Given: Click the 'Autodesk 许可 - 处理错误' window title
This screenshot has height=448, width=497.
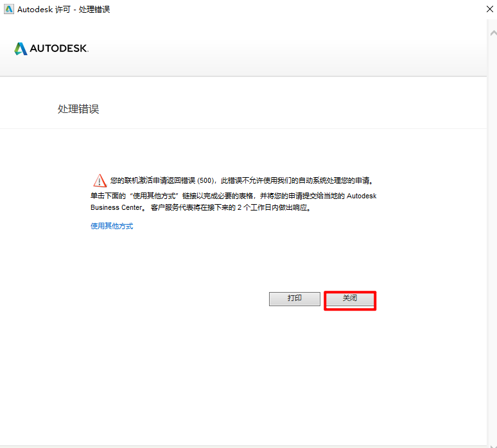Looking at the screenshot, I should [x=63, y=9].
